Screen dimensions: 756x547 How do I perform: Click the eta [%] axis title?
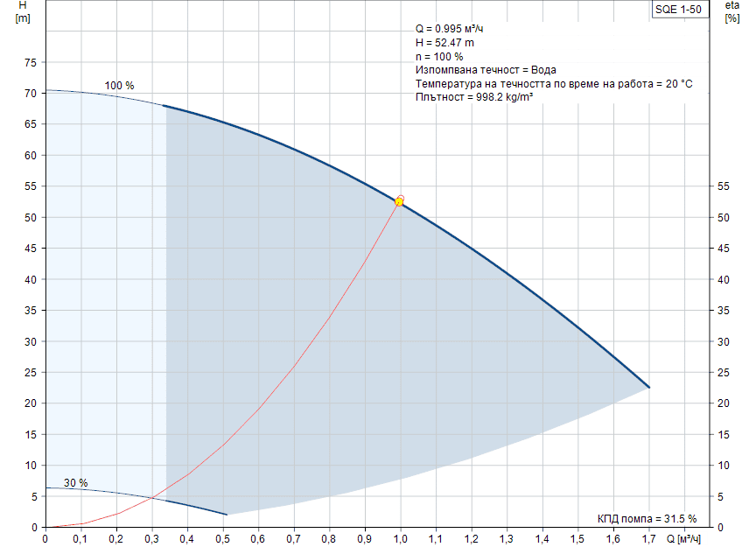pos(731,12)
